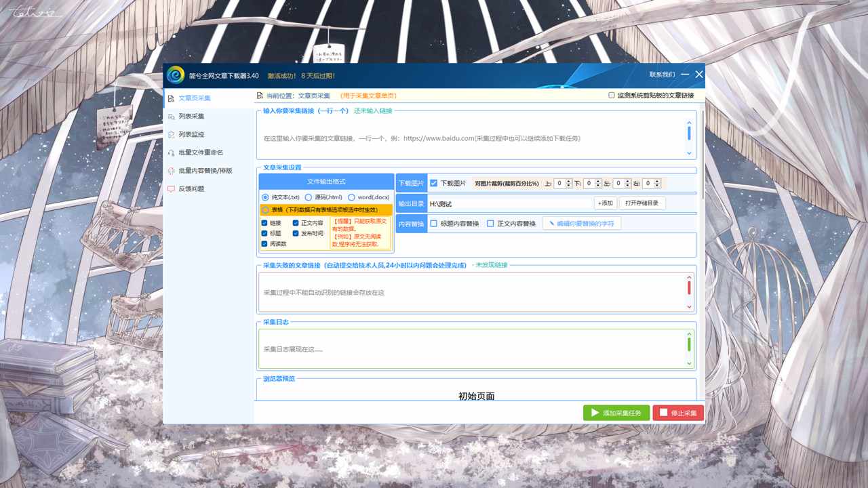
Task: Click 编辑你要替换的字符 button
Action: tap(581, 224)
